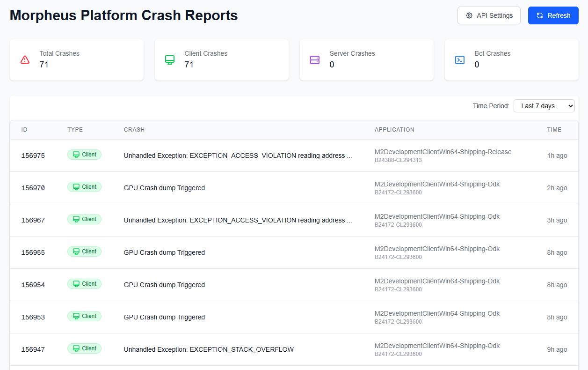Click the gear icon in API Settings
This screenshot has height=370, width=588.
pyautogui.click(x=469, y=15)
